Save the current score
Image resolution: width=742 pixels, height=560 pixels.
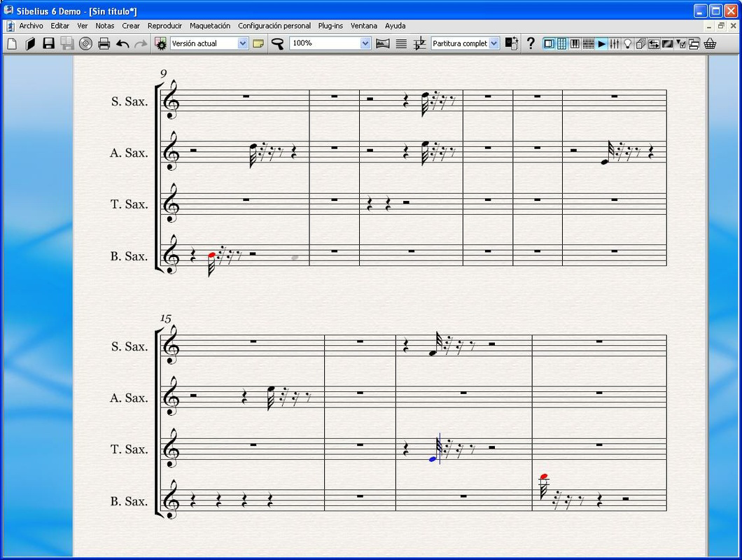point(47,43)
